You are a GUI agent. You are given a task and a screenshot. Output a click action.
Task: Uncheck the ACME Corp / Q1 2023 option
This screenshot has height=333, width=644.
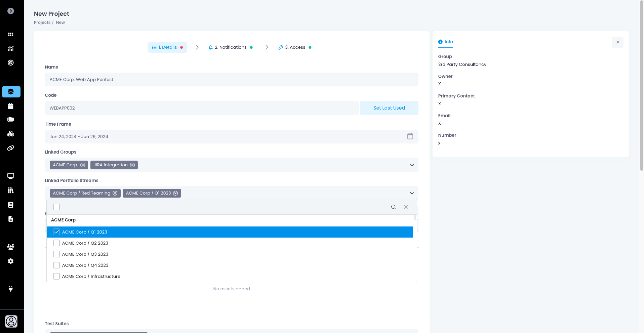[x=56, y=232]
